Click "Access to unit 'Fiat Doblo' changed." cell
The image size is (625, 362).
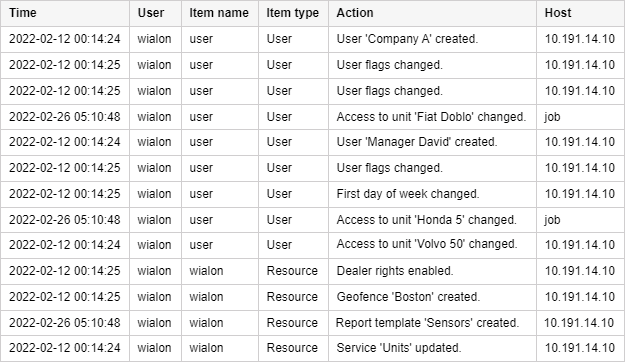pyautogui.click(x=432, y=117)
